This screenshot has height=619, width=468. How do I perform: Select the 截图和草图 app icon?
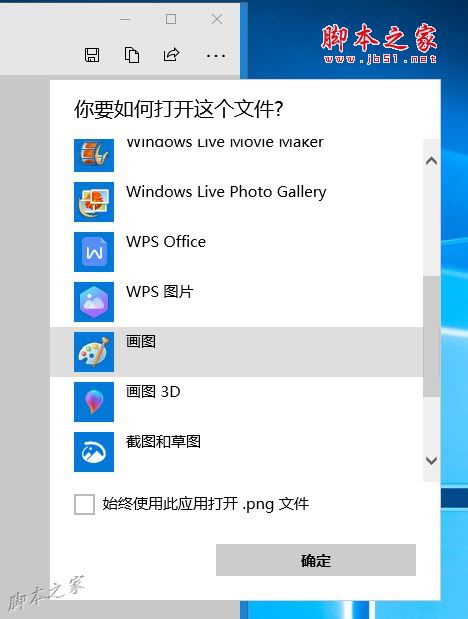pyautogui.click(x=94, y=452)
